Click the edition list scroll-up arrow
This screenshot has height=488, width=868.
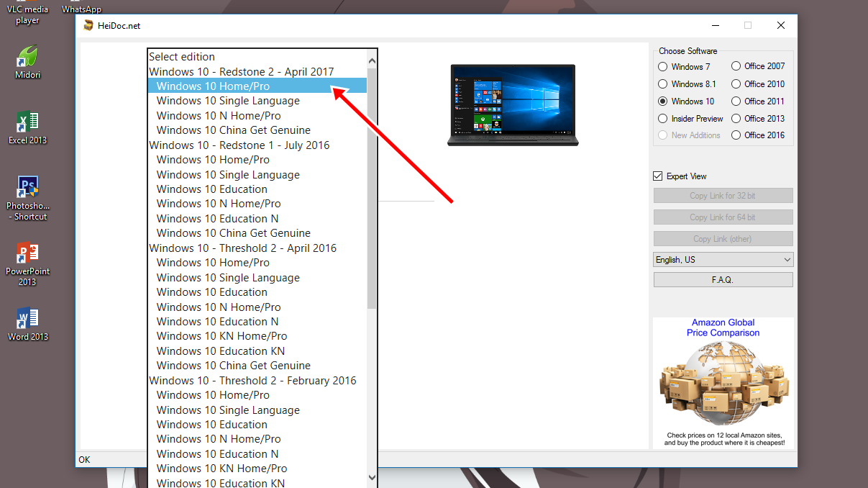point(372,62)
